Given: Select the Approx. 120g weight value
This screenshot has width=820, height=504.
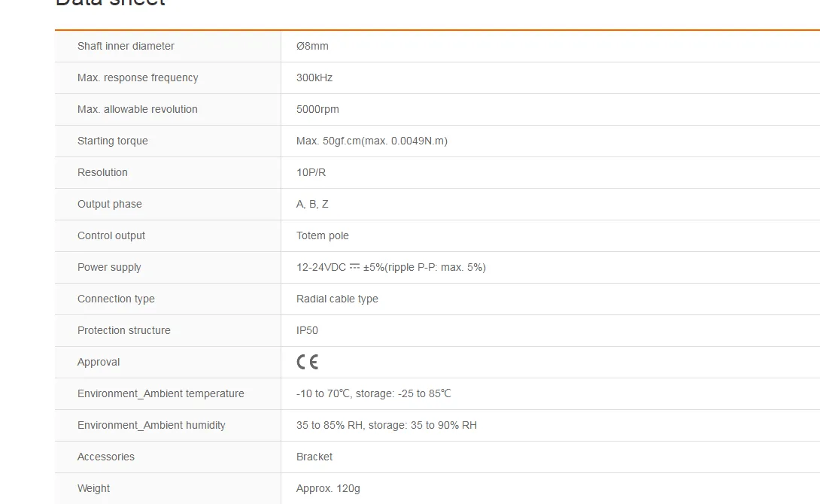Looking at the screenshot, I should (328, 488).
